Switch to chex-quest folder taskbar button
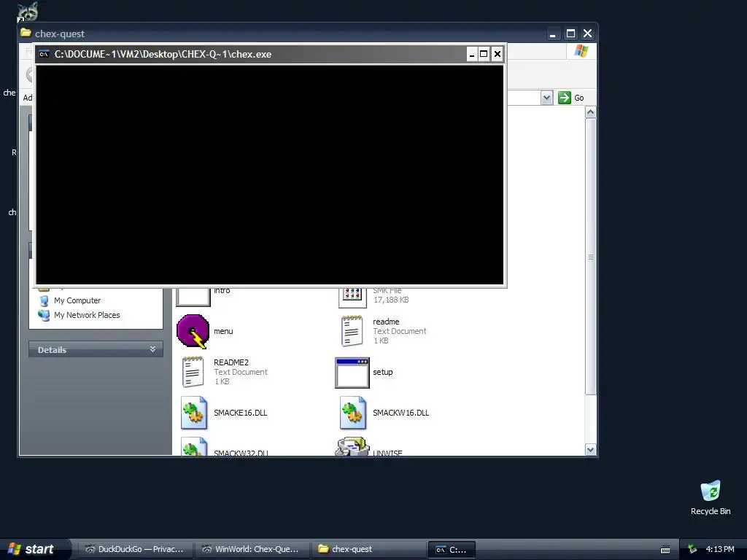 tap(368, 549)
